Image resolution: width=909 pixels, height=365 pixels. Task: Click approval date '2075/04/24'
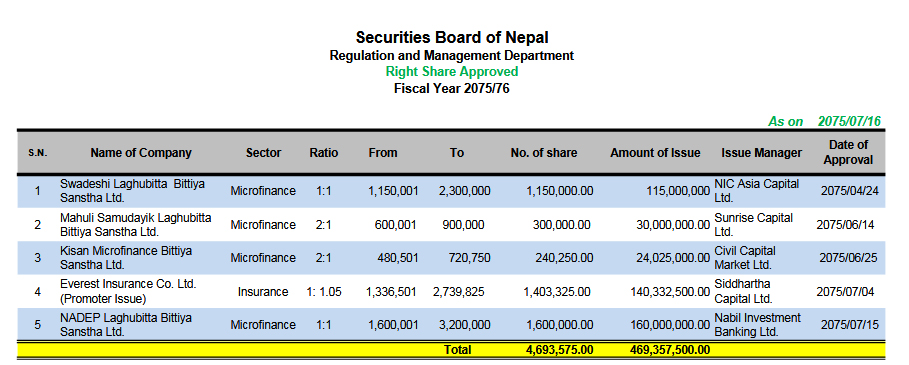click(x=849, y=191)
